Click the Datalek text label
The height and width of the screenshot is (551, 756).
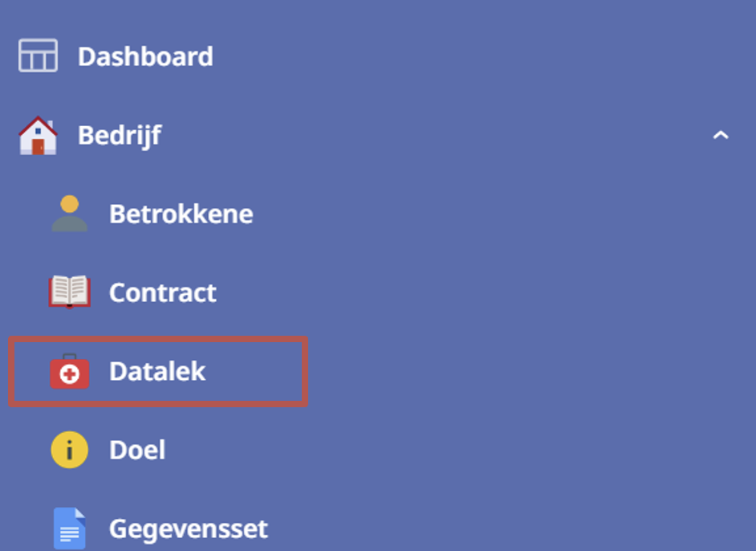pyautogui.click(x=157, y=371)
